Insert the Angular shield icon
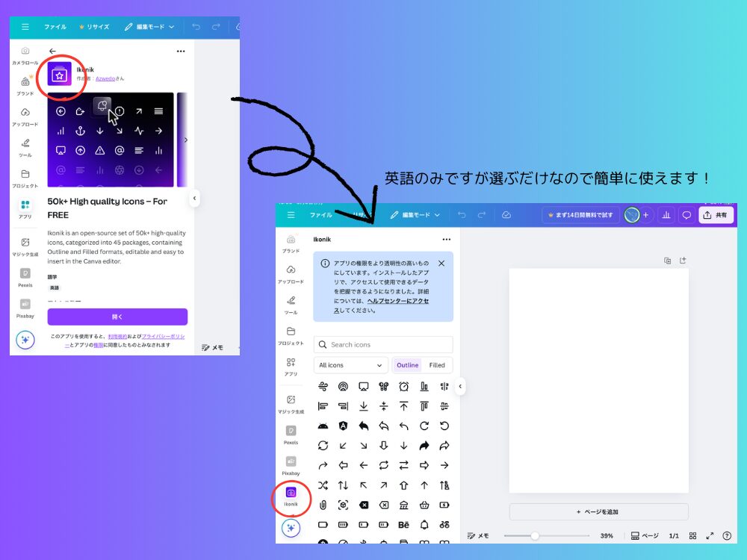 click(343, 426)
